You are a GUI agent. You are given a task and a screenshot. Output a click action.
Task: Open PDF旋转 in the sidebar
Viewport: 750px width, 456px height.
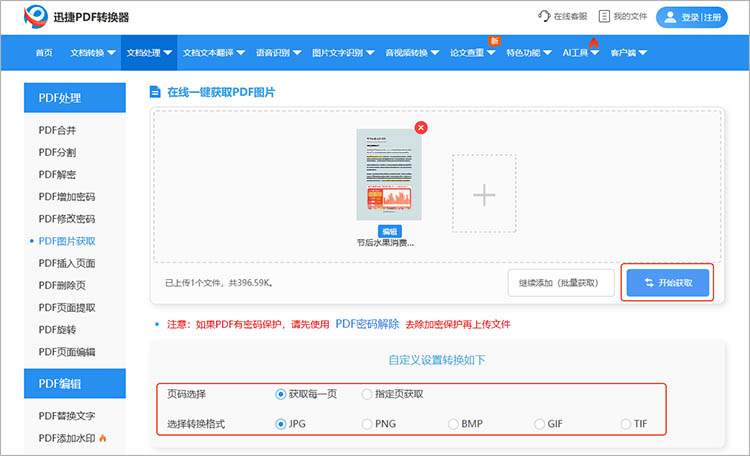pos(57,330)
